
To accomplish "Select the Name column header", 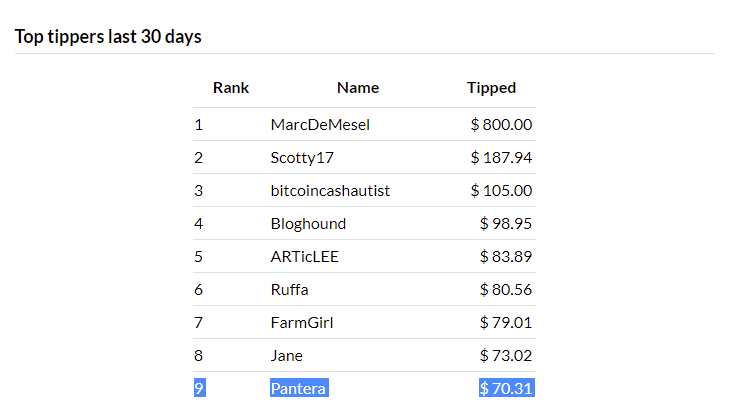I will 358,88.
